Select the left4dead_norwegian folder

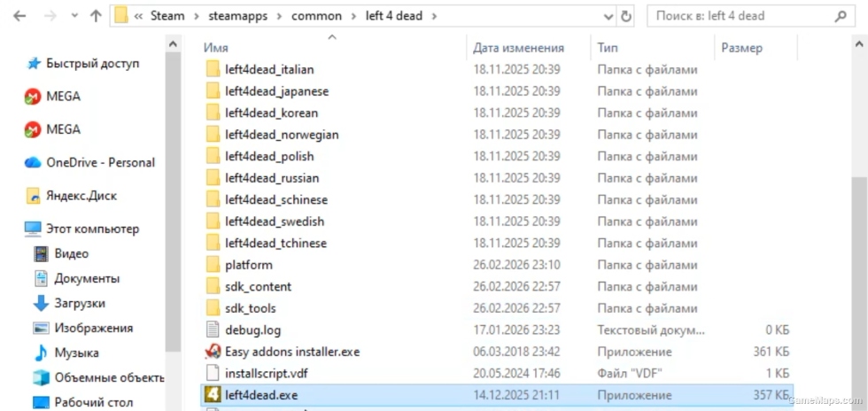[282, 135]
